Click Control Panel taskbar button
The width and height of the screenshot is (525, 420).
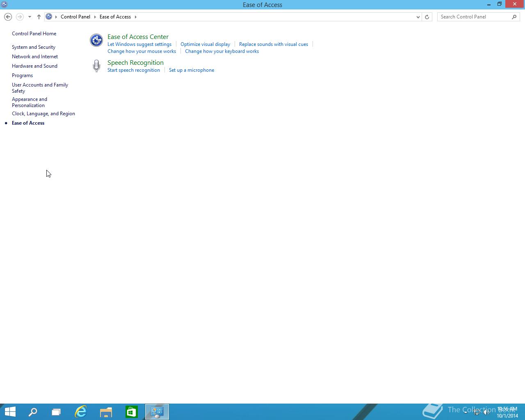point(157,412)
